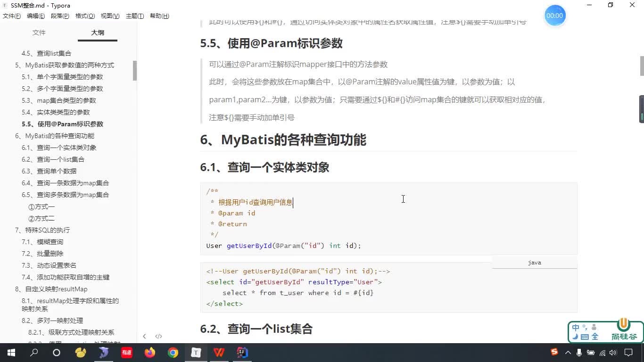Toggle source code mode icon

(x=159, y=336)
